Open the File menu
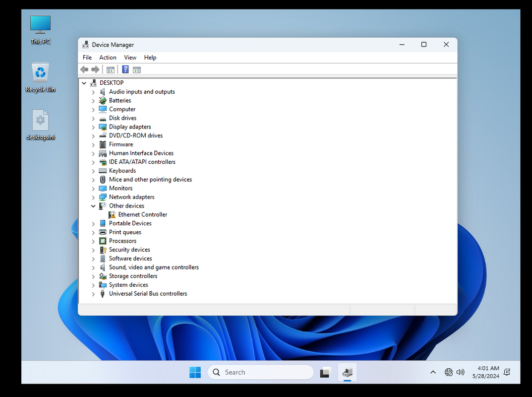 pyautogui.click(x=87, y=58)
